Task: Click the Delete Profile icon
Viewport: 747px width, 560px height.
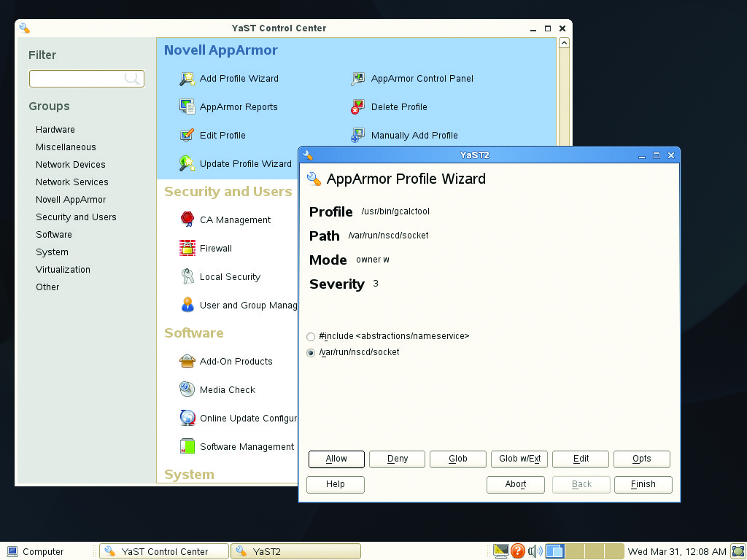Action: coord(358,107)
